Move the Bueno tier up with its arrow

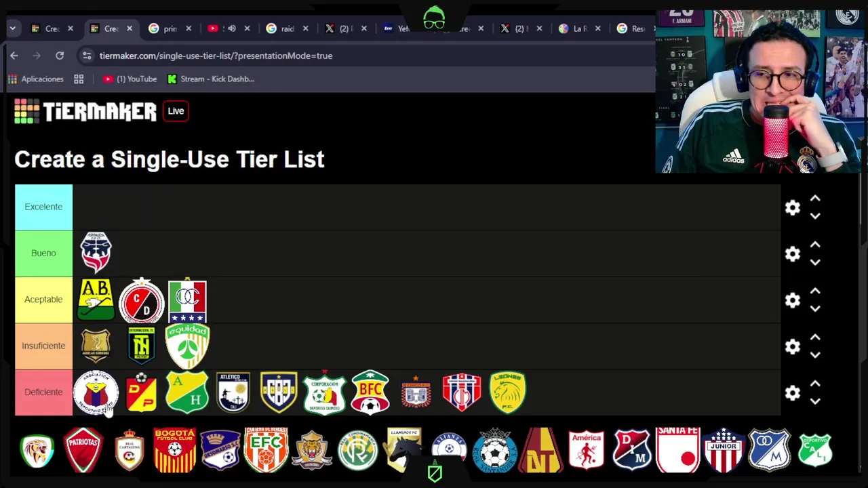click(x=815, y=245)
